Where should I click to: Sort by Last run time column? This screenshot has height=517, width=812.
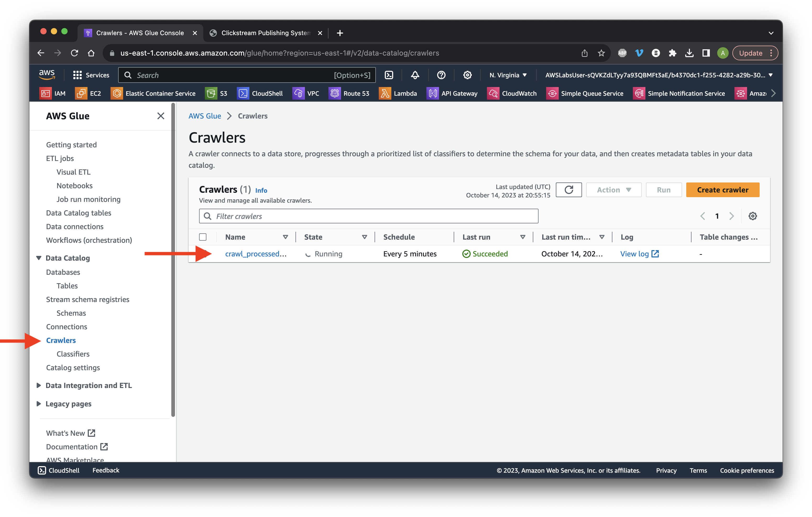pos(602,237)
